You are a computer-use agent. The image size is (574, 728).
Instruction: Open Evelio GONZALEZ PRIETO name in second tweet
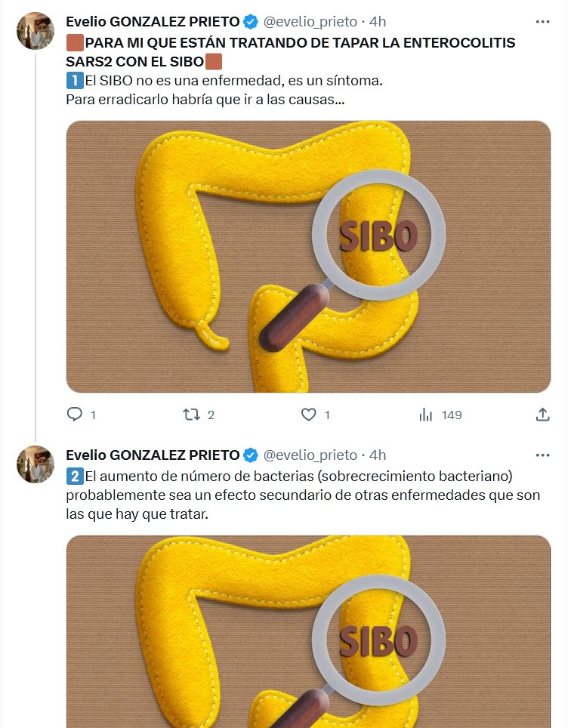point(153,455)
